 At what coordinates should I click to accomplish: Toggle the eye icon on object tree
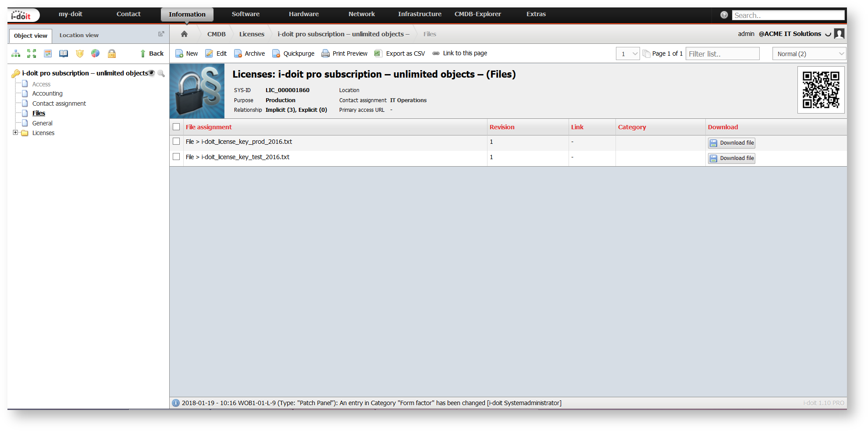tap(152, 73)
